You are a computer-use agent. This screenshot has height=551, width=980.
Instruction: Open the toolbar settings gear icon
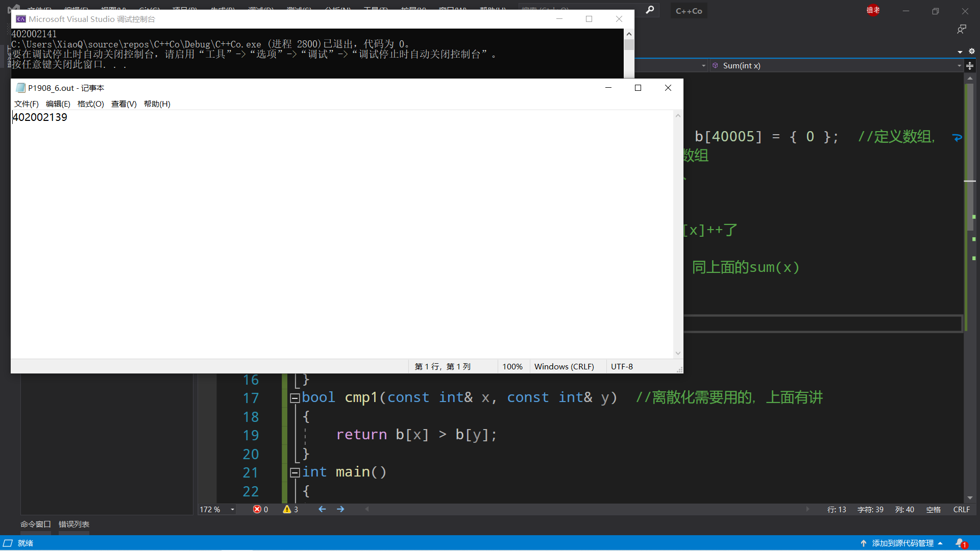pyautogui.click(x=972, y=51)
